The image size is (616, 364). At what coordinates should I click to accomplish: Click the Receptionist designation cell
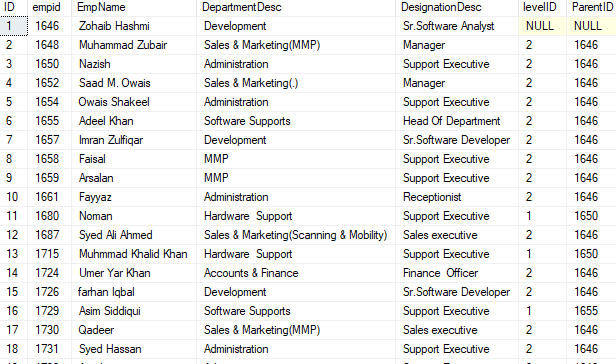click(x=457, y=197)
